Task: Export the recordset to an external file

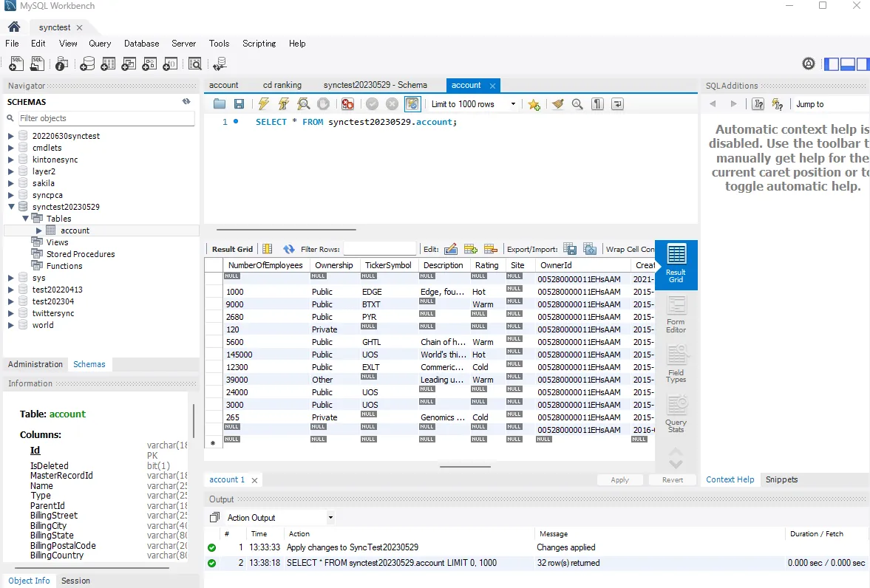Action: tap(569, 248)
